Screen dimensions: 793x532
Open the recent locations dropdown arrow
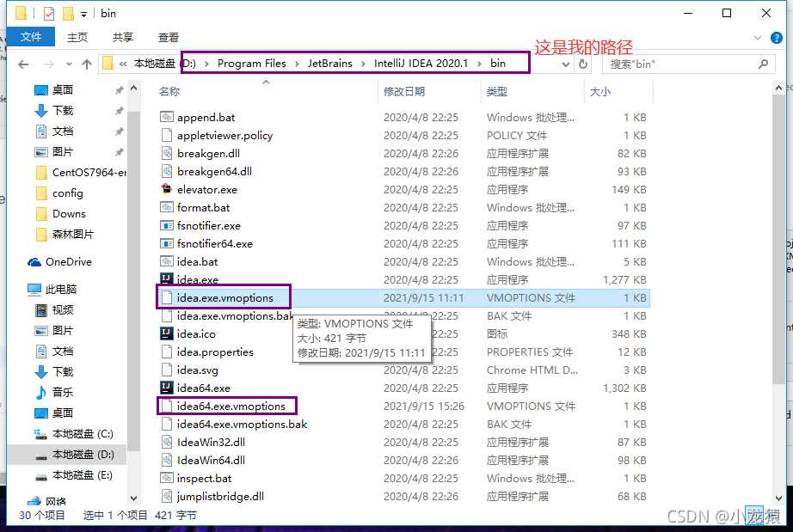pos(69,64)
